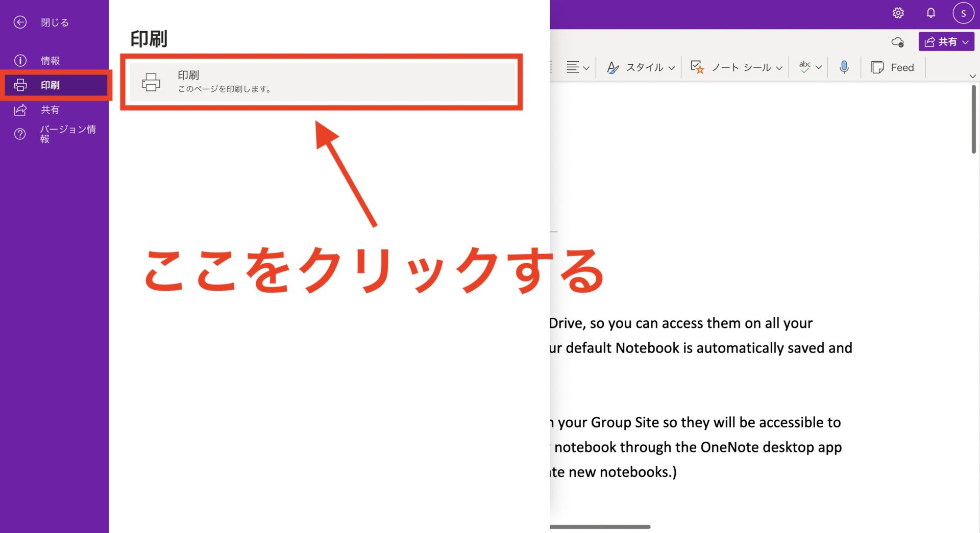Click the 印刷 button to print this page
The width and height of the screenshot is (980, 533).
coord(321,82)
